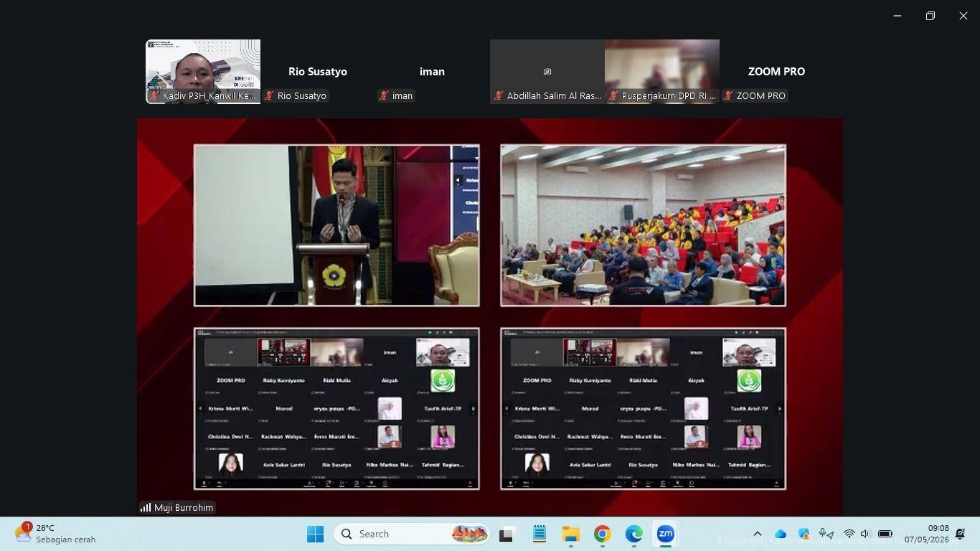The width and height of the screenshot is (980, 551).
Task: Click the large 'iman' participant name
Action: pos(432,72)
